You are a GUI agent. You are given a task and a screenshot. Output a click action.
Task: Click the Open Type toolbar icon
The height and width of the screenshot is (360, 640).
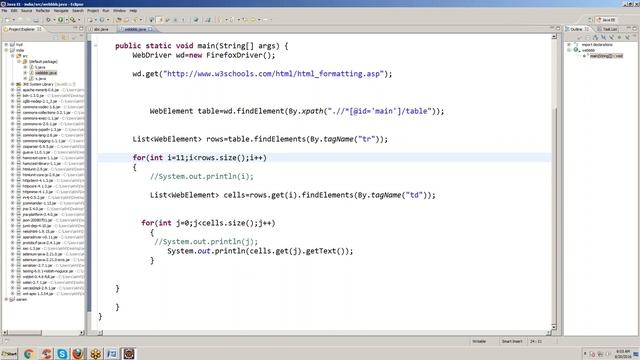118,20
